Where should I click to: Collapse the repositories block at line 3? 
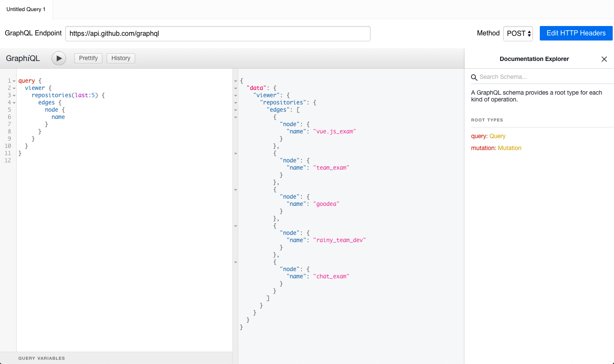14,95
